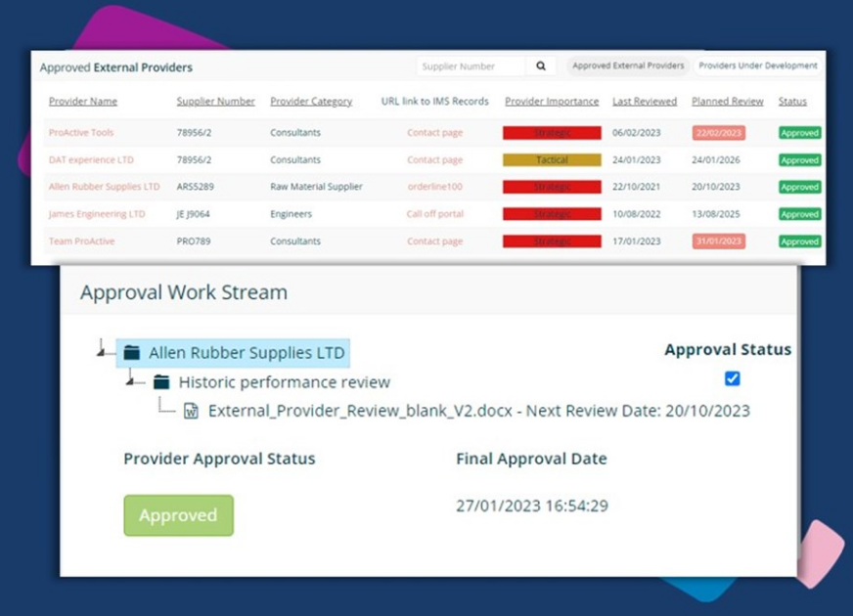Click the Call off portal link
The width and height of the screenshot is (853, 616).
pyautogui.click(x=434, y=214)
